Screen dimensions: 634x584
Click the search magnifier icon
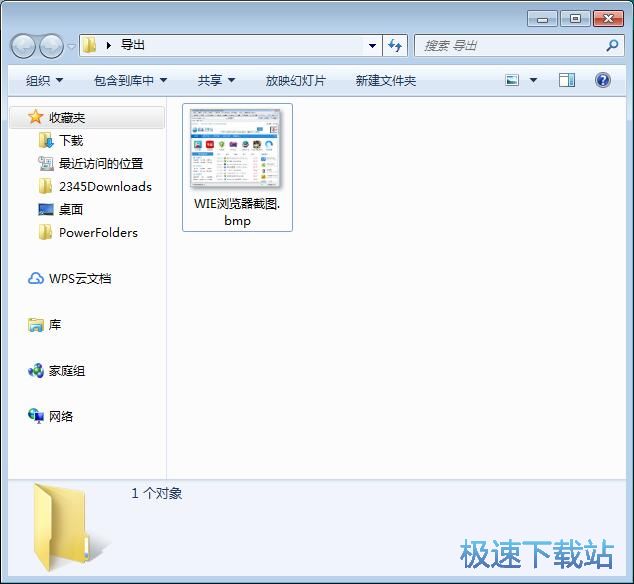(613, 45)
